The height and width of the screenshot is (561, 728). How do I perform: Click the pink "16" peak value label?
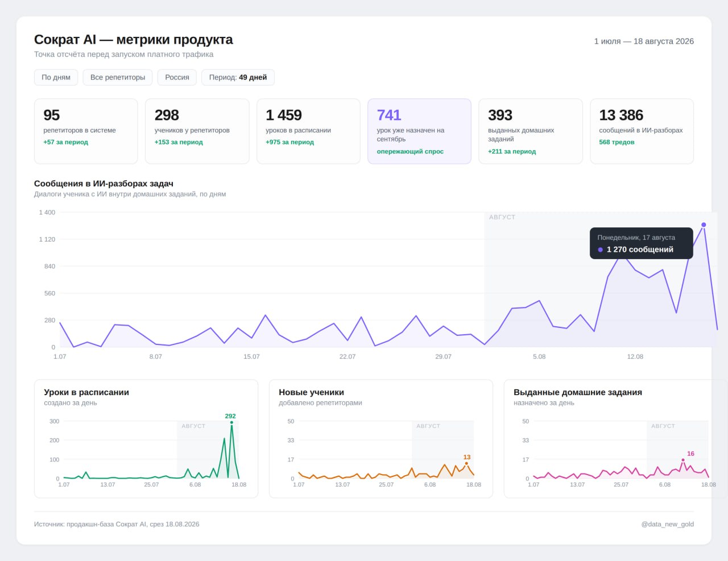[x=690, y=454]
